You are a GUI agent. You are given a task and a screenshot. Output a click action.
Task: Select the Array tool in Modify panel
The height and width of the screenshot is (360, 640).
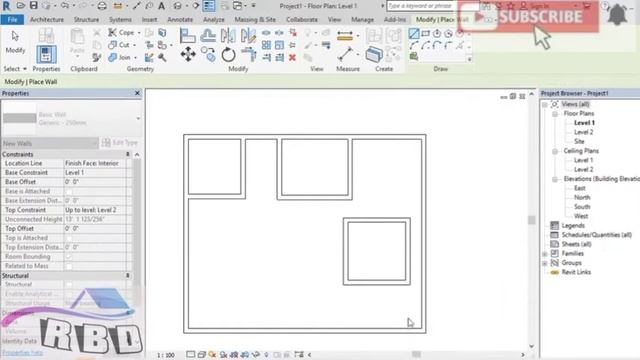tap(266, 45)
